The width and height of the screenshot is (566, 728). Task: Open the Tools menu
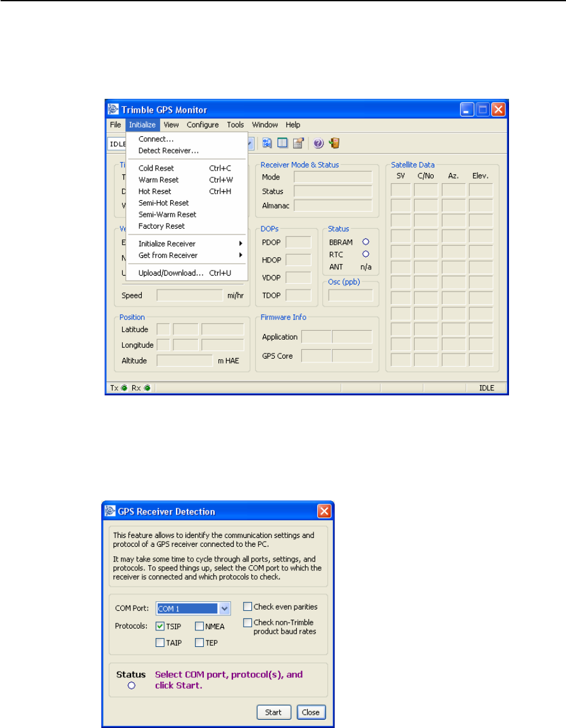236,124
